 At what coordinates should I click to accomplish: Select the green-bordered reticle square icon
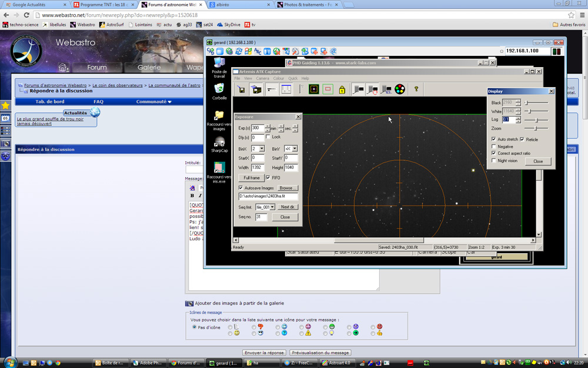314,89
